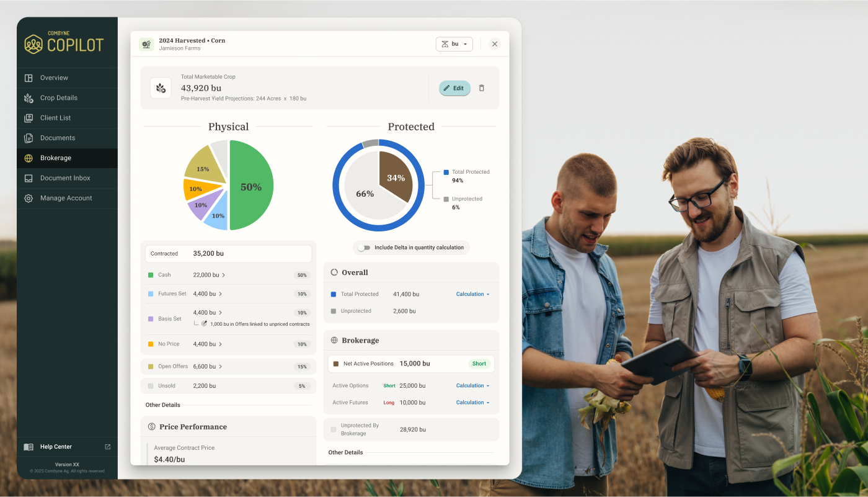Open the bu unit dropdown
868x497 pixels.
[x=454, y=44]
